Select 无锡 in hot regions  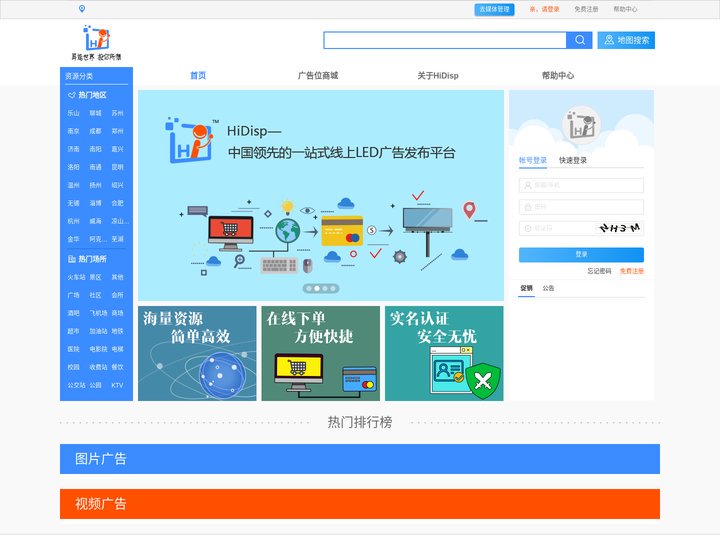pos(73,203)
